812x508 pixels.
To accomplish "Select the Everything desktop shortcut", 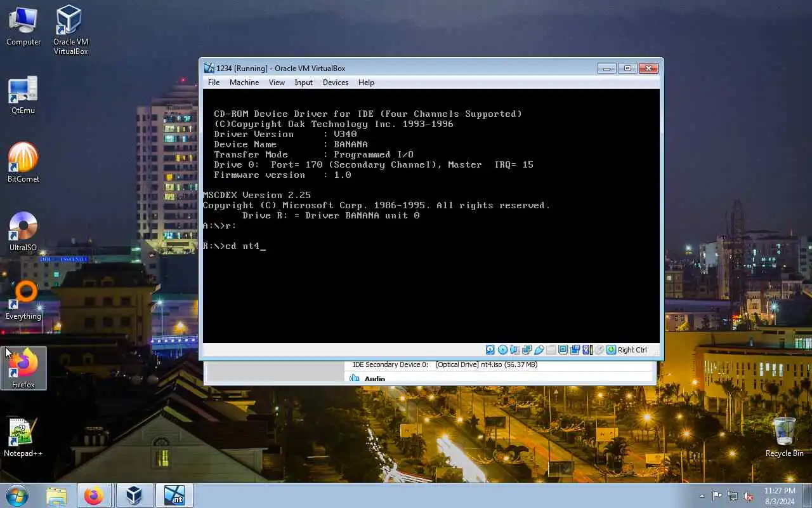I will click(23, 300).
